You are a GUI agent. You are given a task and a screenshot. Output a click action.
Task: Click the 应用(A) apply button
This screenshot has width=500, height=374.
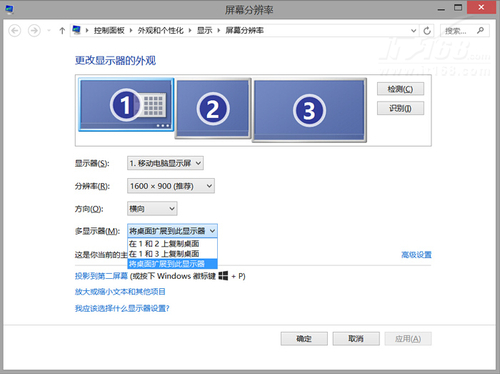pos(408,339)
